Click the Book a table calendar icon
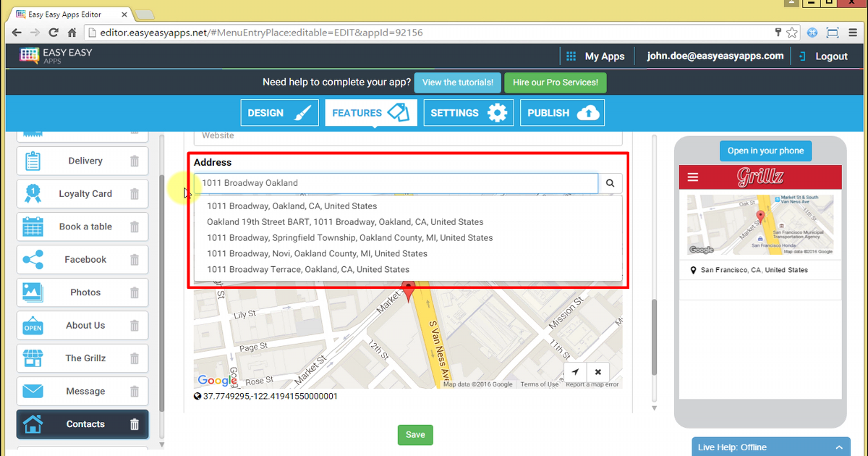The height and width of the screenshot is (456, 868). point(33,227)
